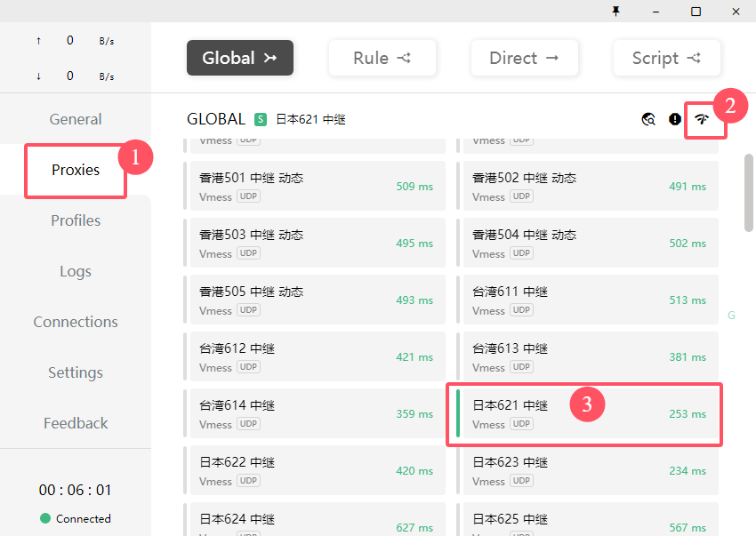Click the proxy list vertical scrollbar
The height and width of the screenshot is (536, 756).
[x=748, y=193]
